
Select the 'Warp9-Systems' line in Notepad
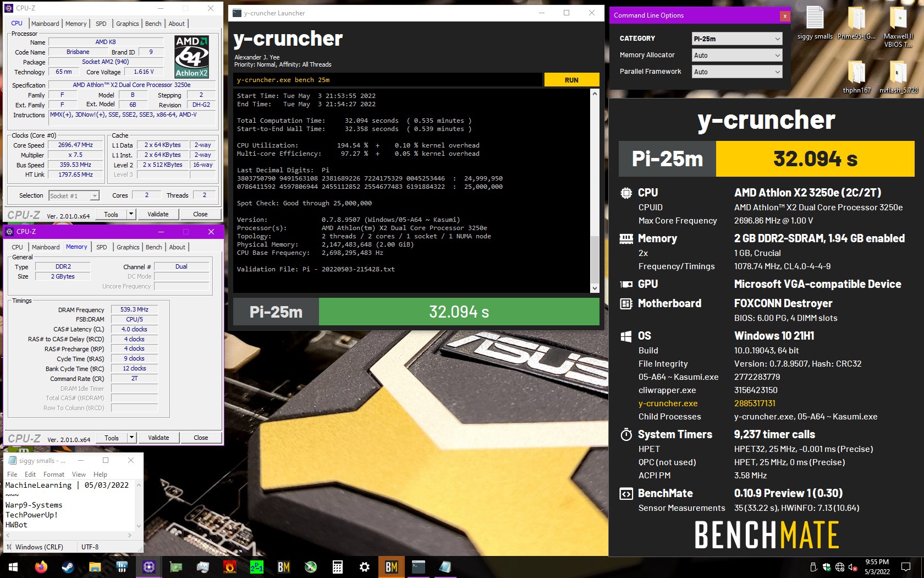pyautogui.click(x=34, y=505)
